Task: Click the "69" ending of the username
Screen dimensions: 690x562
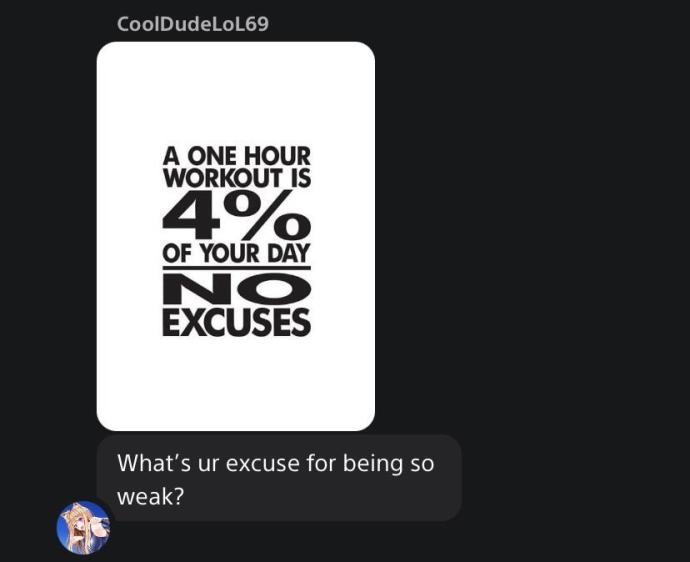Action: coord(257,24)
